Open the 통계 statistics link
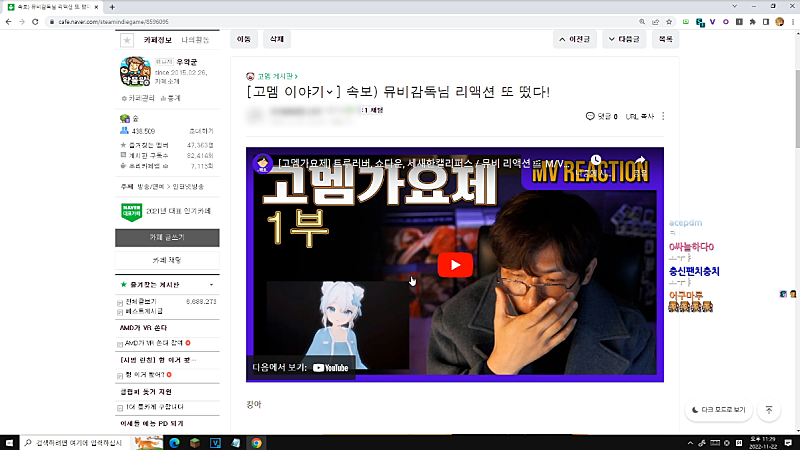This screenshot has height=450, width=800. pyautogui.click(x=170, y=98)
